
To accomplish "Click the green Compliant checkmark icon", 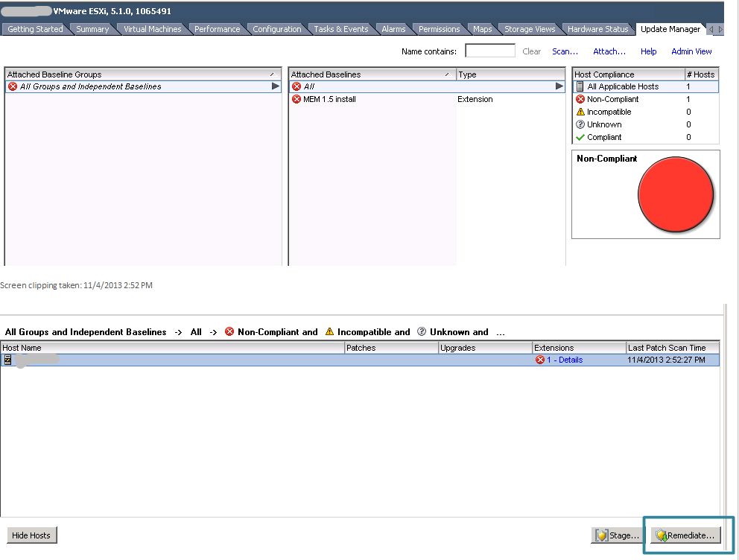I will pyautogui.click(x=580, y=138).
